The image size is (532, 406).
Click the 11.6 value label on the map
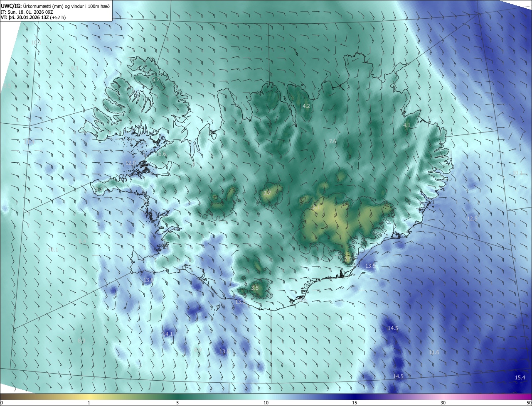[434, 352]
